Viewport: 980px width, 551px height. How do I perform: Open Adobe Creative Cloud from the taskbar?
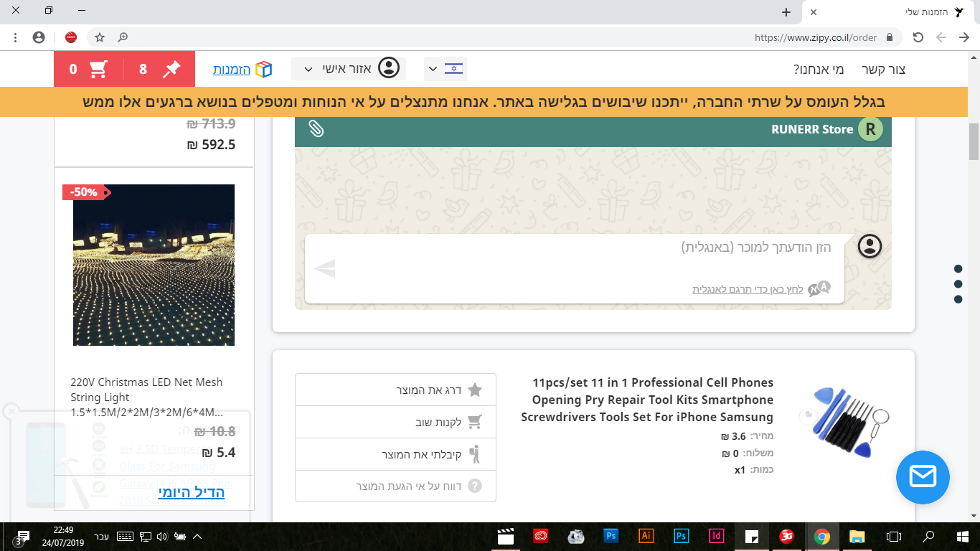pyautogui.click(x=541, y=536)
